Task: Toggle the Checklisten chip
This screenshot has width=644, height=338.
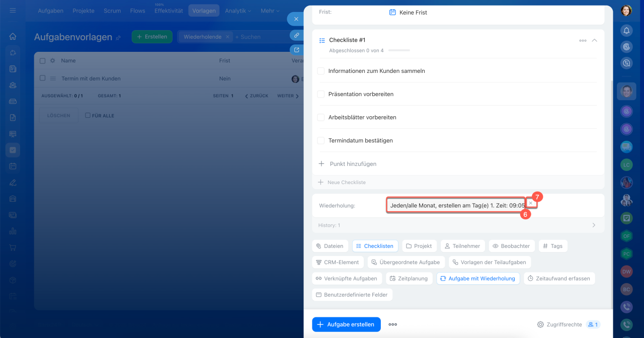Action: [x=375, y=246]
